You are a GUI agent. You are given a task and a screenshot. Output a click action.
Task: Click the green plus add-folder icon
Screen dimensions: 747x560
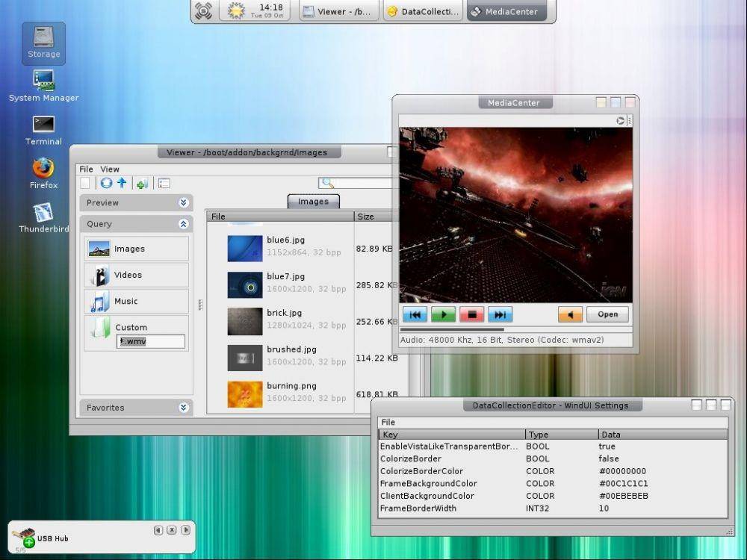point(142,184)
